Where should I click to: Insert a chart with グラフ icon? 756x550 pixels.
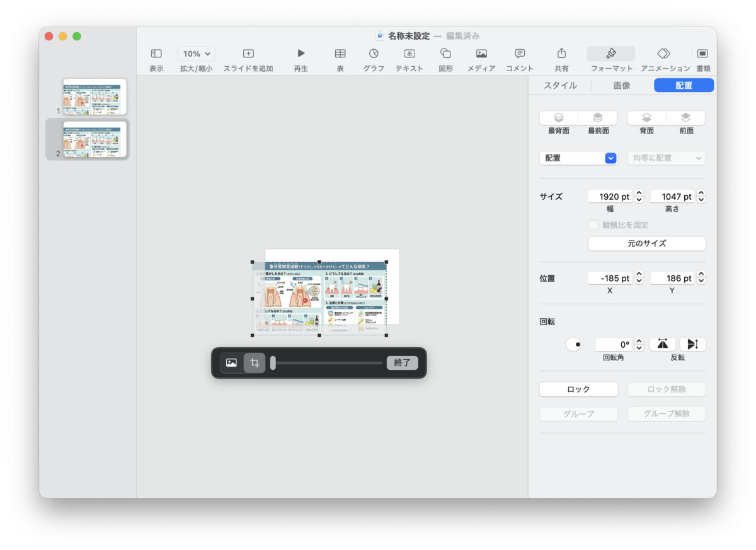pyautogui.click(x=374, y=54)
